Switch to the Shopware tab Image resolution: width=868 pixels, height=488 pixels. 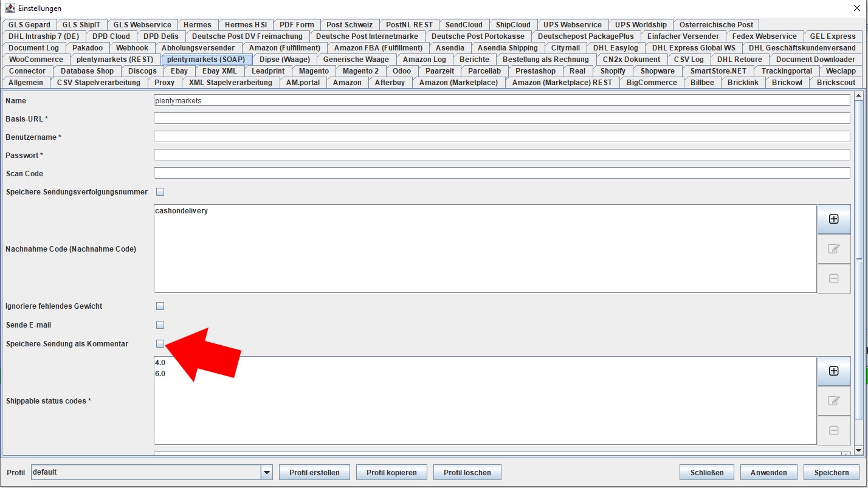click(658, 71)
